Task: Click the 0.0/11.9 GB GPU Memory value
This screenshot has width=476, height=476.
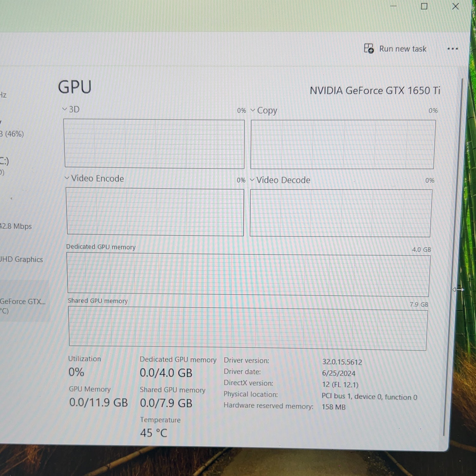Action: coord(98,402)
